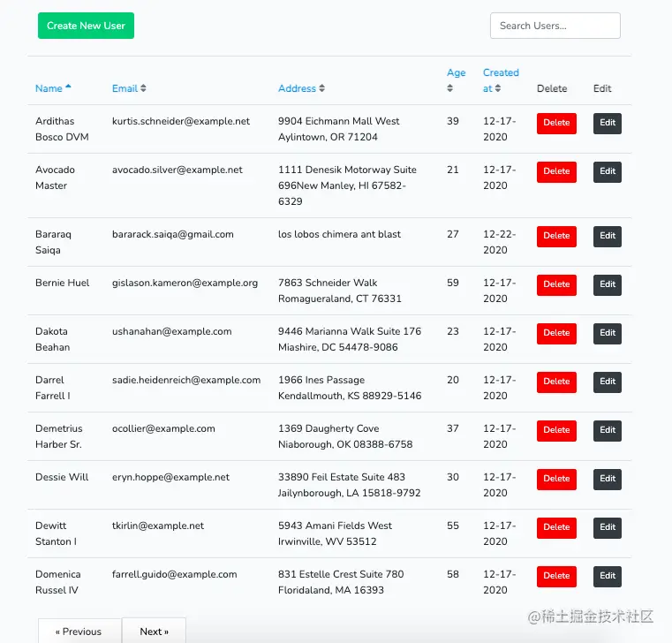Delete user Bararaq Saiqa
Image resolution: width=672 pixels, height=643 pixels.
pos(556,236)
